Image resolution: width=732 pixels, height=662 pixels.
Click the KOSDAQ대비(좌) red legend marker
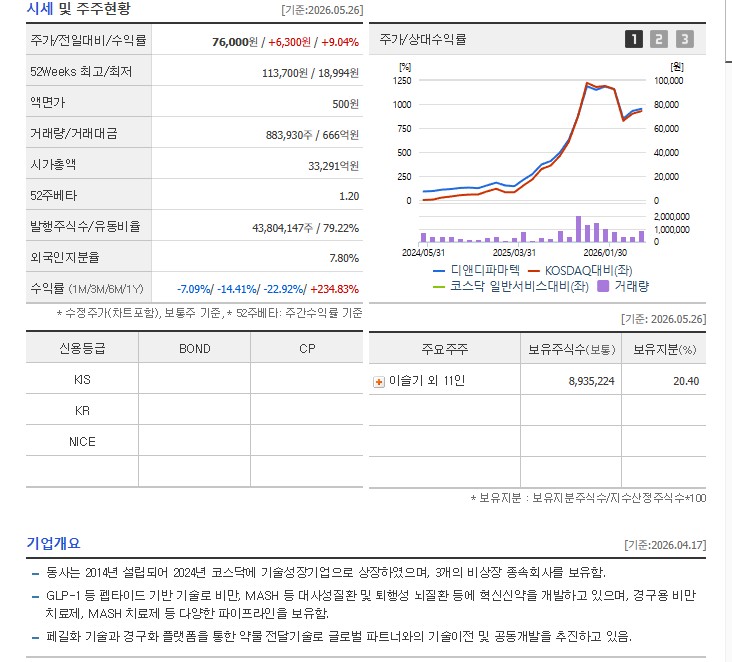point(533,271)
